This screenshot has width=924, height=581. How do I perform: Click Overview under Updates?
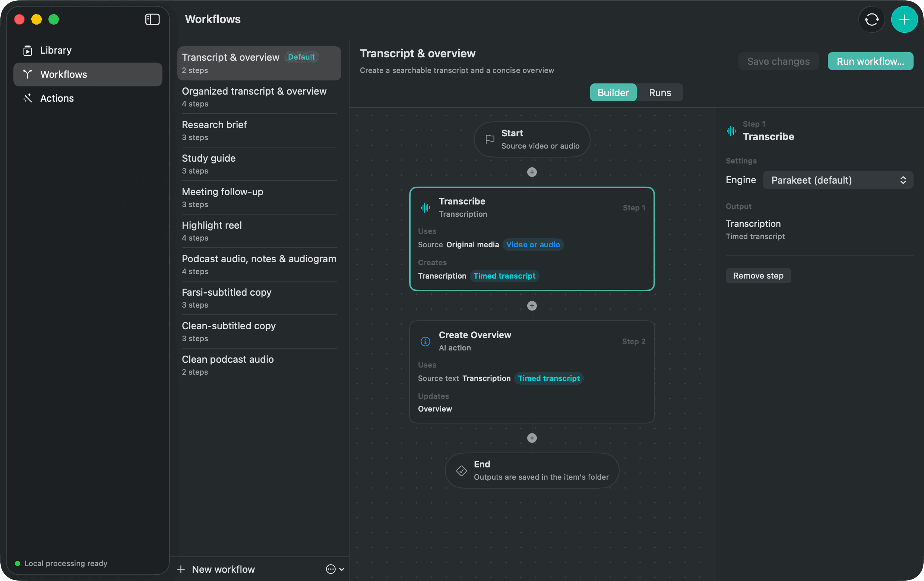[x=435, y=409]
